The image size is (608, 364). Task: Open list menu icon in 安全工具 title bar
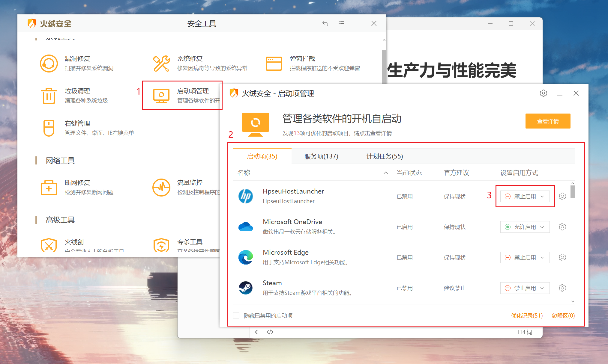point(341,23)
